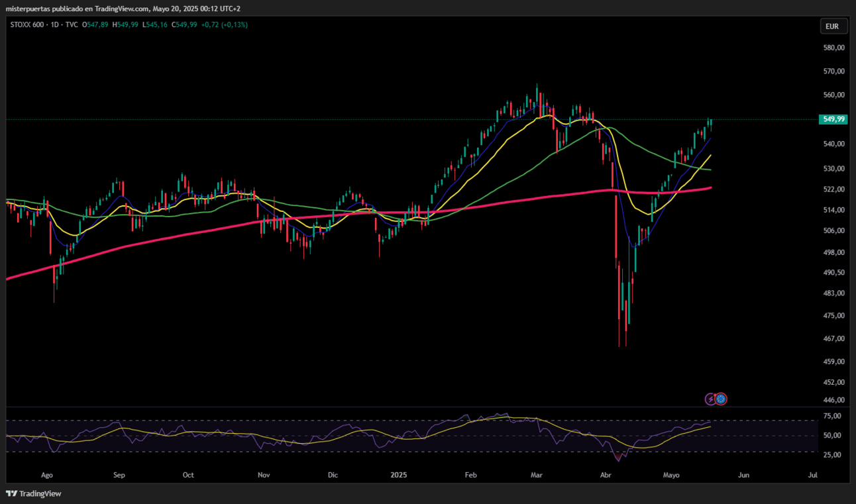Click the 506,00 price axis label
Viewport: 856px width, 504px height.
pos(833,230)
